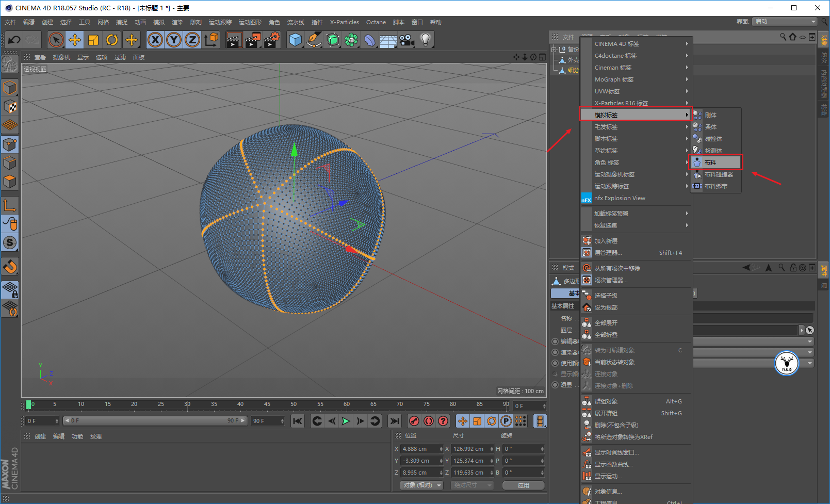Open the spline pen tool
Image resolution: width=830 pixels, height=504 pixels.
point(314,40)
